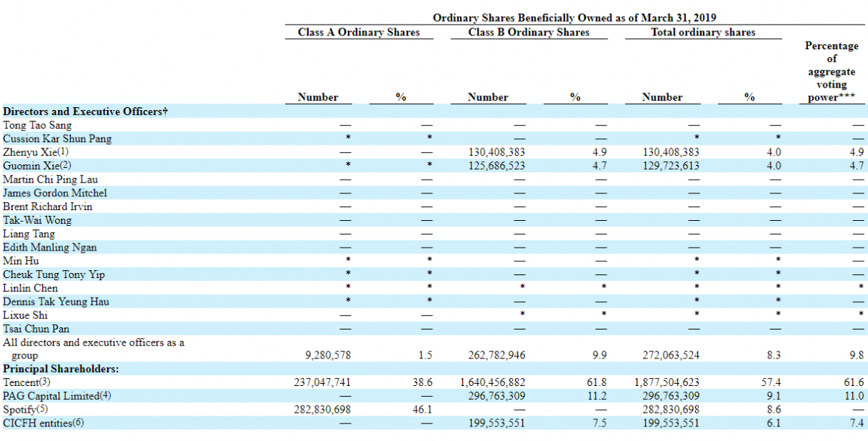
Task: Select the name 'Brent Richard Irvin'
Action: click(48, 206)
